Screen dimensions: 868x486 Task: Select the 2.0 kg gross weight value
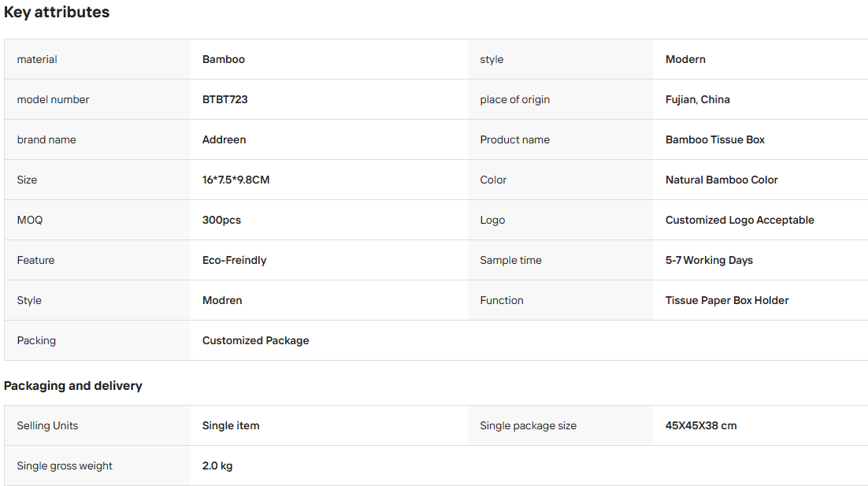tap(217, 466)
